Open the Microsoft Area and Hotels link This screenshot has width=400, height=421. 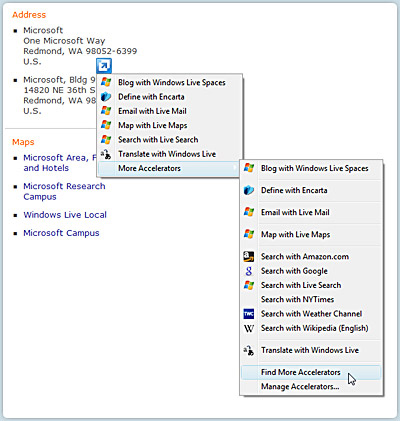point(60,163)
